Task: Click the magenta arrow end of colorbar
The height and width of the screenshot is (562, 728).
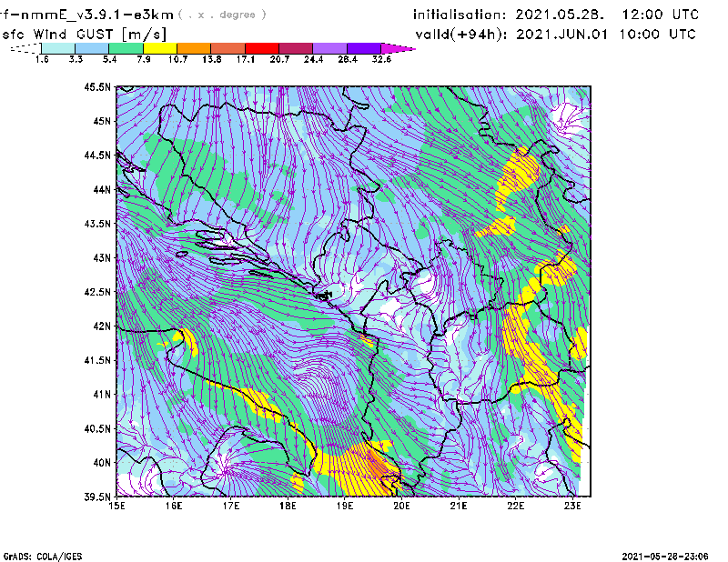Action: click(x=398, y=48)
